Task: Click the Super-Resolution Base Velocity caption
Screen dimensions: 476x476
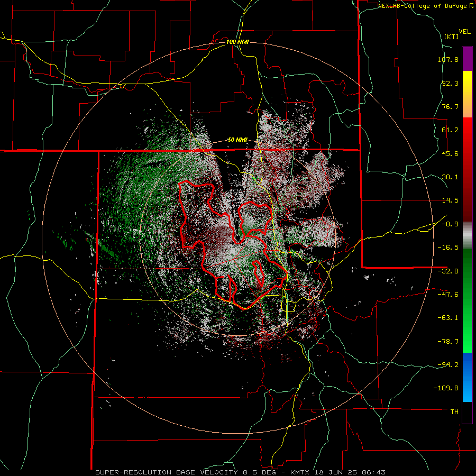Action: point(241,472)
